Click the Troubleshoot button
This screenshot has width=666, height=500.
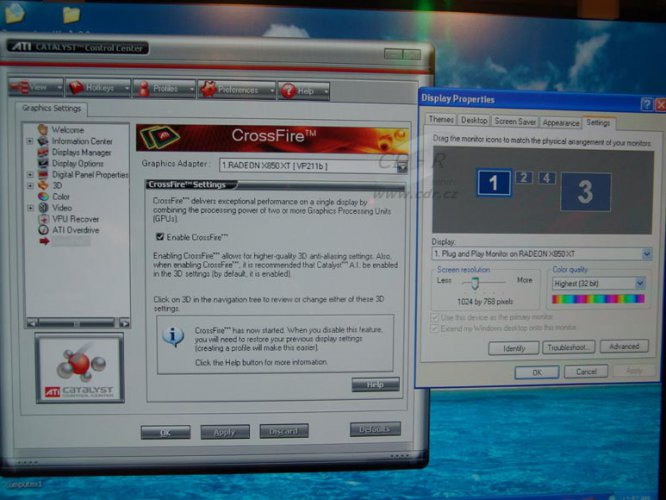(x=568, y=347)
